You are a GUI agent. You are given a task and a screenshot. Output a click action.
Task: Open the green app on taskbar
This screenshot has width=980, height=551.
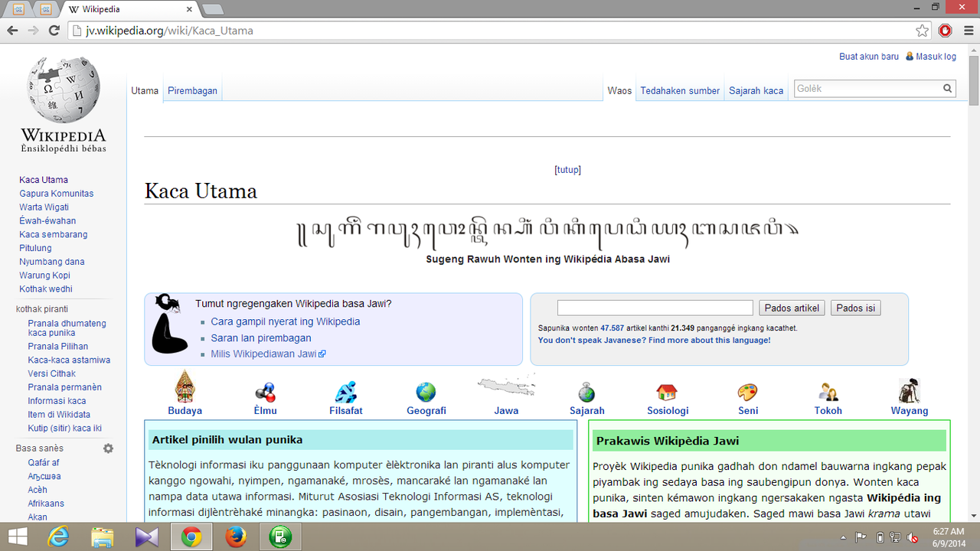[x=280, y=537]
